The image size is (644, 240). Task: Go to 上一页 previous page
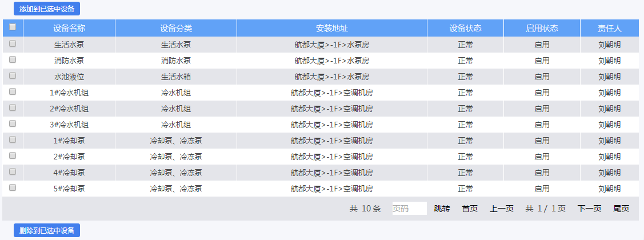502,209
